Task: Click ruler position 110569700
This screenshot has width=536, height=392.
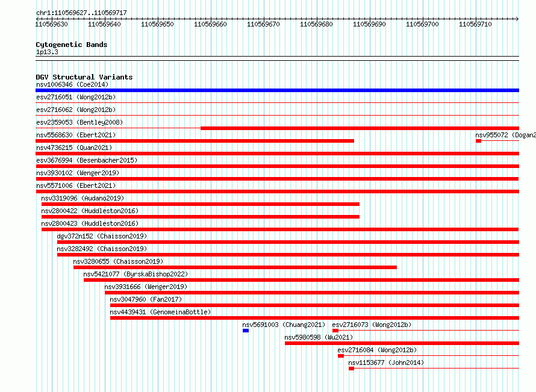Action: coord(423,24)
